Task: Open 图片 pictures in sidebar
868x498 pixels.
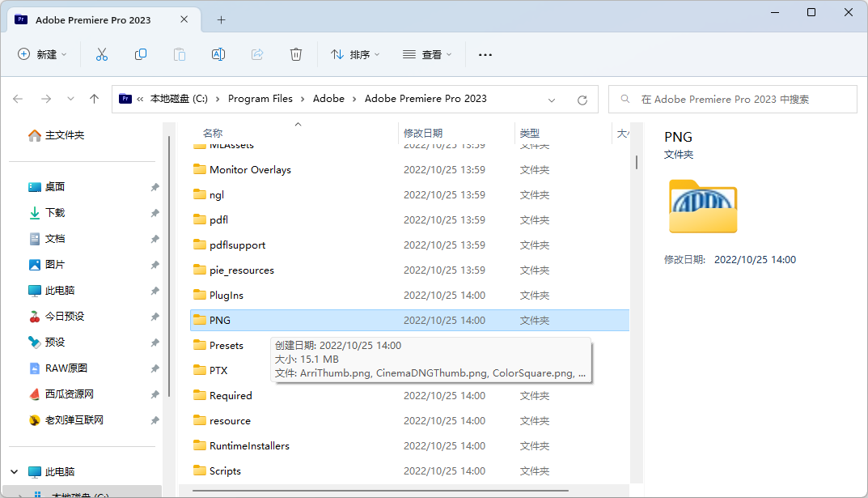Action: [46, 265]
